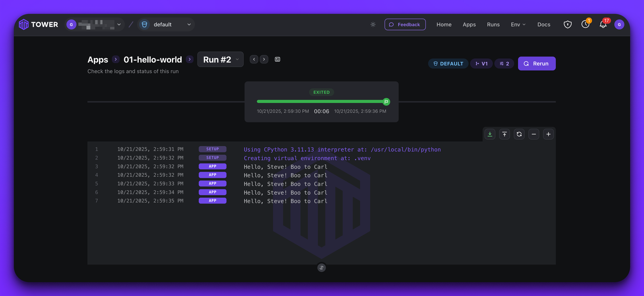Expand the Env menu
The width and height of the screenshot is (644, 296).
[x=518, y=25]
